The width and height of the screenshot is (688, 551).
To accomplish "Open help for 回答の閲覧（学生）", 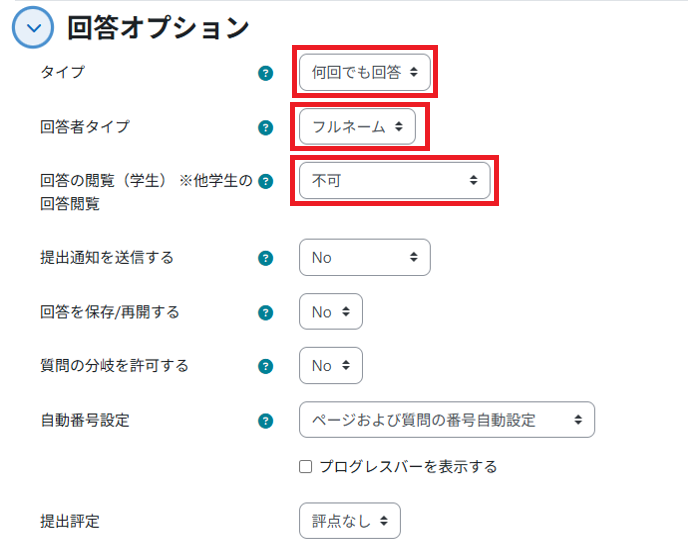I will [x=265, y=181].
